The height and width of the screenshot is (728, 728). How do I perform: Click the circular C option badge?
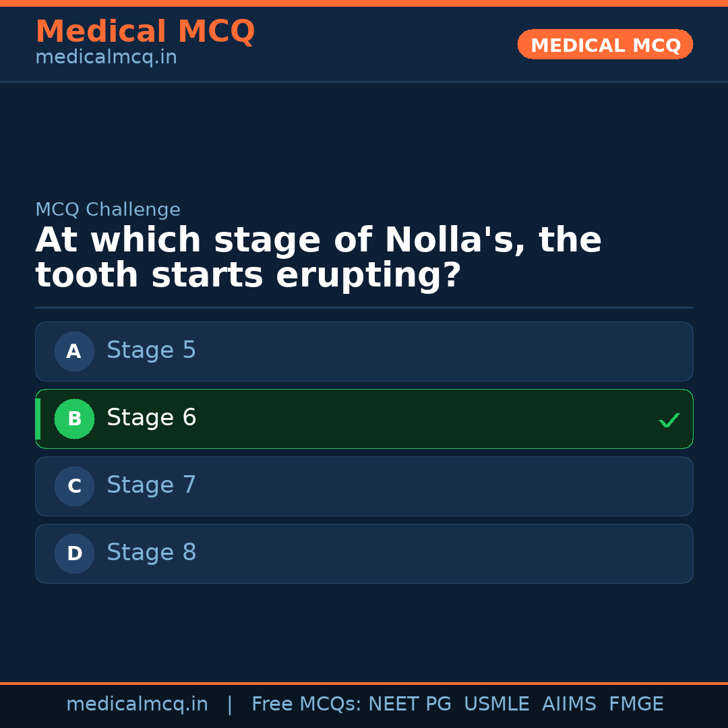tap(74, 486)
